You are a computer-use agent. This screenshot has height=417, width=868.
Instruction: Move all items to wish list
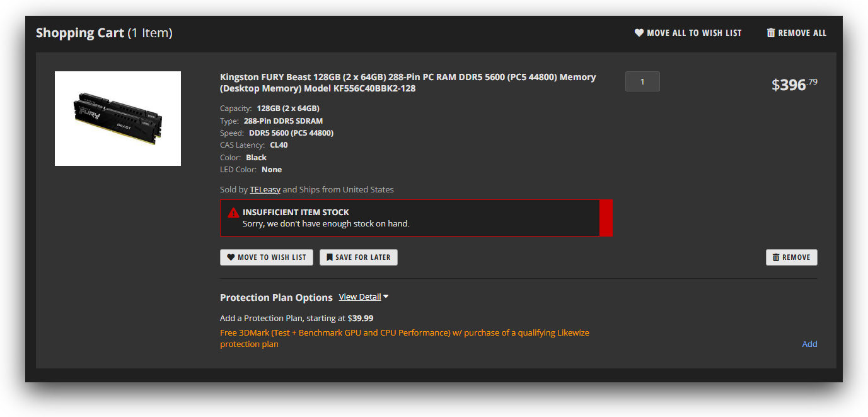(688, 33)
